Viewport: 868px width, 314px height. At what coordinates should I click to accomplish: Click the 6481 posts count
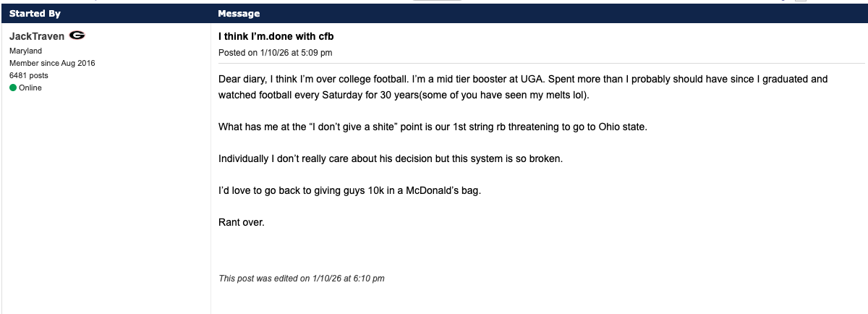pyautogui.click(x=29, y=75)
